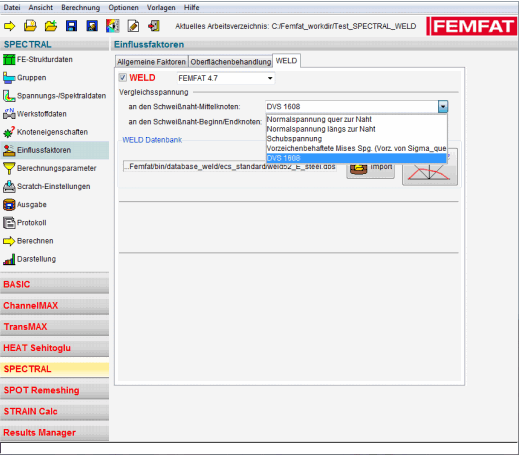This screenshot has height=456, width=519.
Task: Click the Berechnungsparameter funnel icon
Action: coord(9,168)
